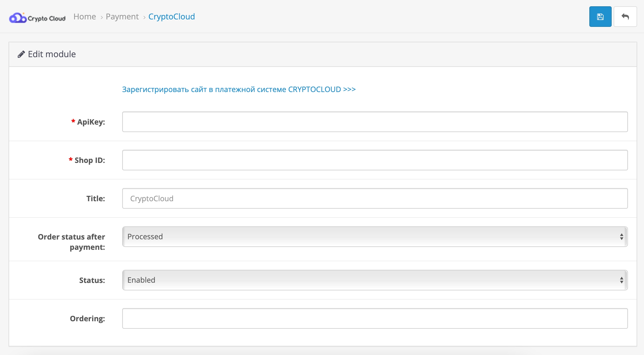Click the Status label text
This screenshot has width=644, height=355.
click(x=92, y=280)
